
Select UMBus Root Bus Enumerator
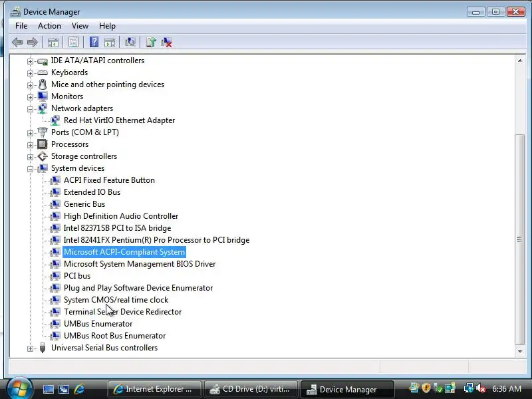click(x=114, y=336)
